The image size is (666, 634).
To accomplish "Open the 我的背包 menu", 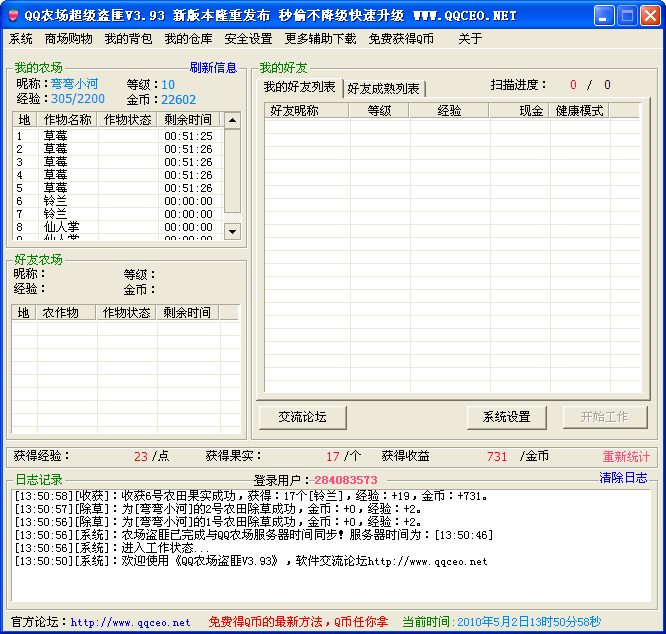I will (128, 39).
